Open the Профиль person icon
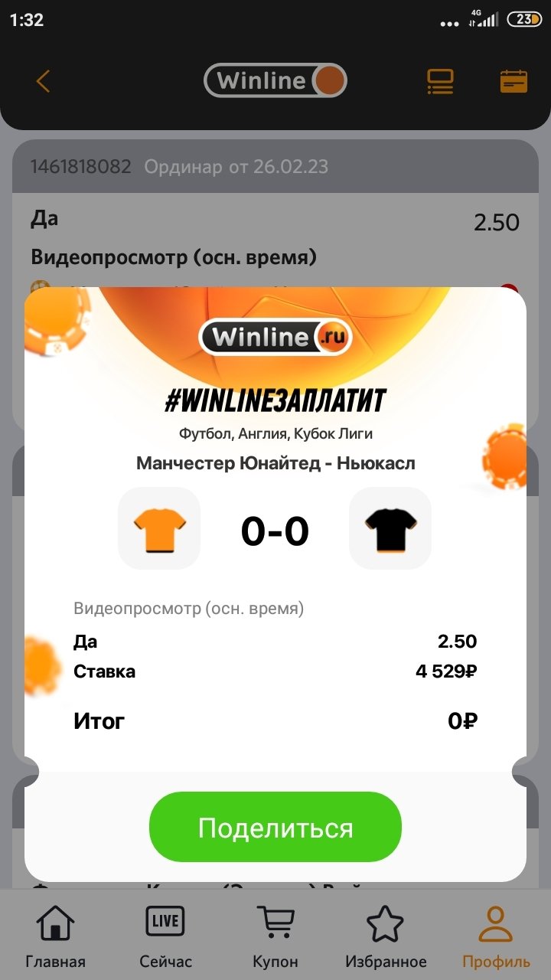The width and height of the screenshot is (551, 980). tap(496, 936)
